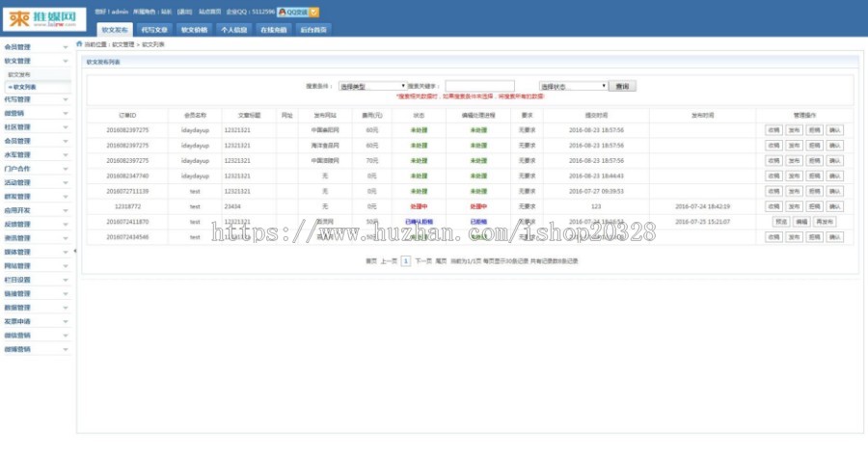Go to the 后台首页 tab
This screenshot has height=460, width=868.
pyautogui.click(x=313, y=30)
